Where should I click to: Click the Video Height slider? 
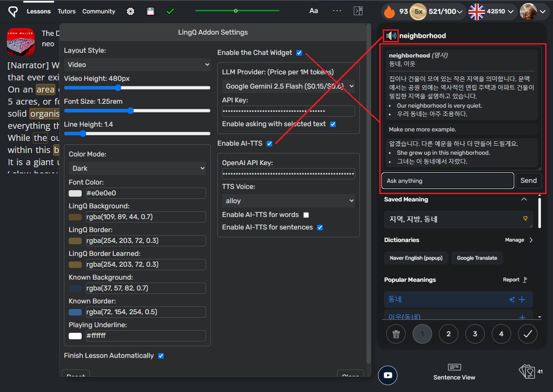pos(137,87)
